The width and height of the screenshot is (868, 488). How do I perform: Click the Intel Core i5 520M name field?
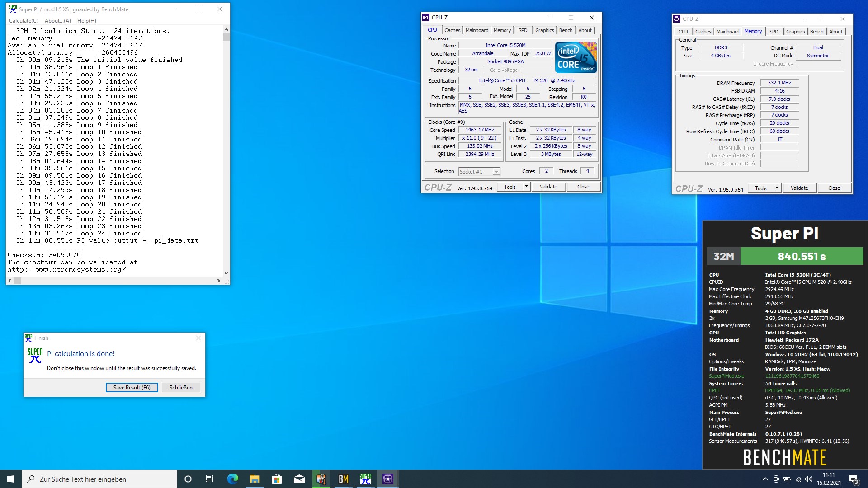click(505, 45)
